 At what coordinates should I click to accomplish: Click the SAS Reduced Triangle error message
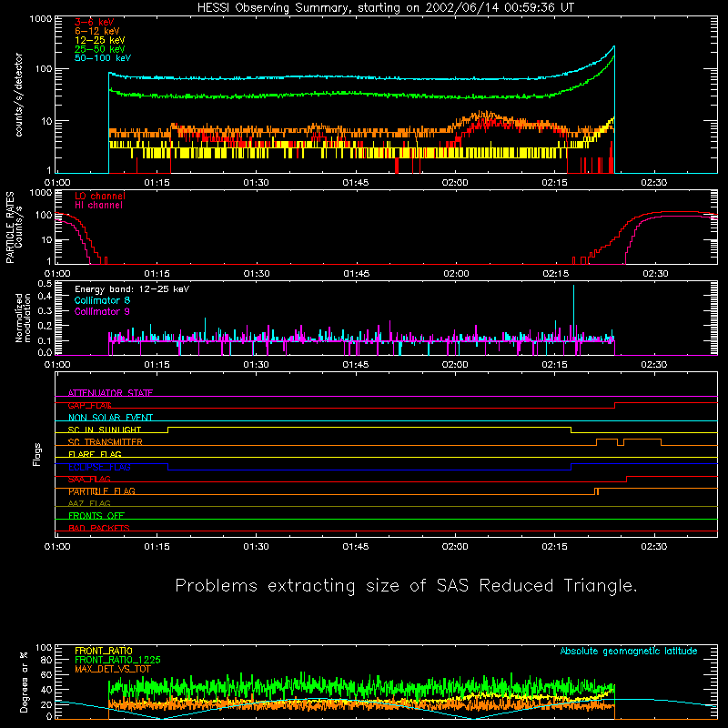click(406, 585)
